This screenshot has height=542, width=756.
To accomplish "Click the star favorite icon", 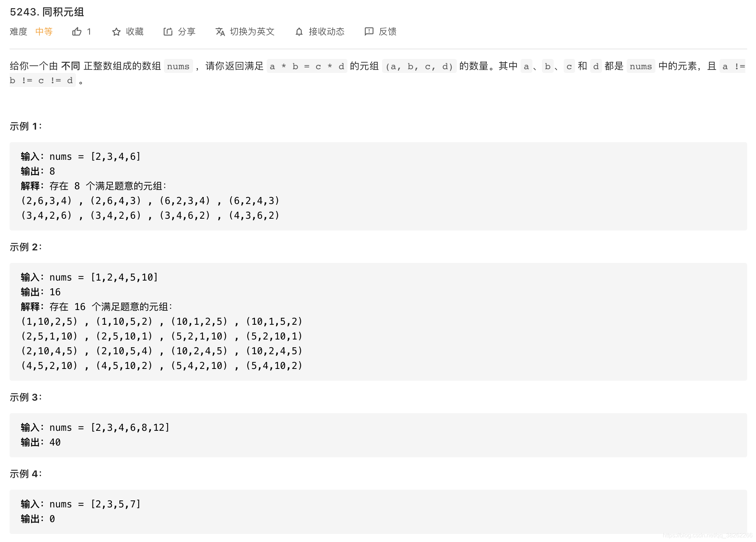I will 116,32.
